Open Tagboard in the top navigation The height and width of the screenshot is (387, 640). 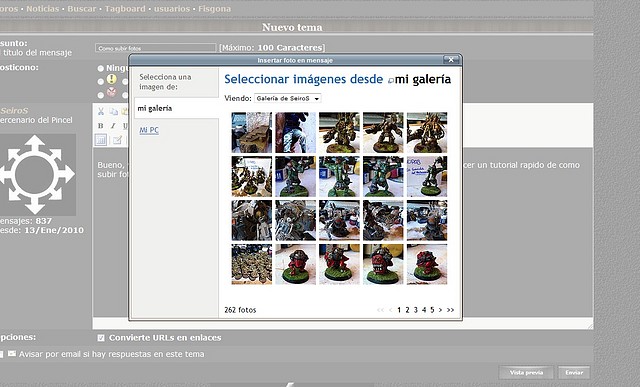click(x=125, y=9)
